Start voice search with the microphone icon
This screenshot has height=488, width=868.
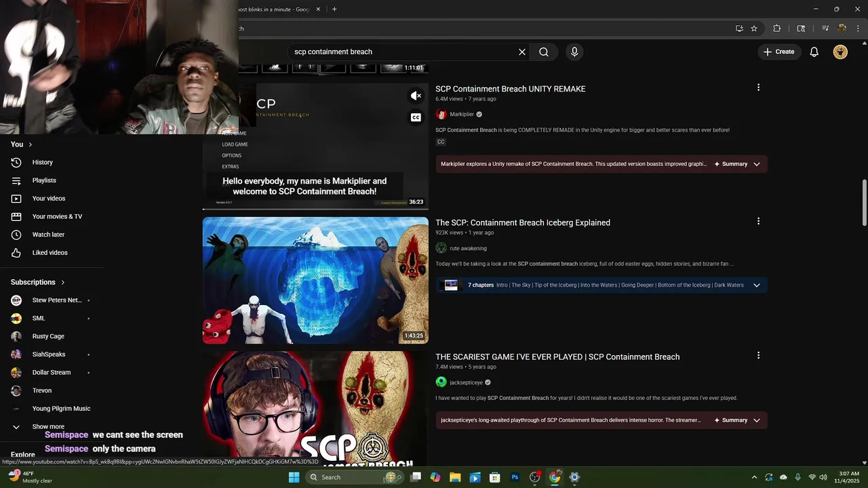click(x=574, y=52)
